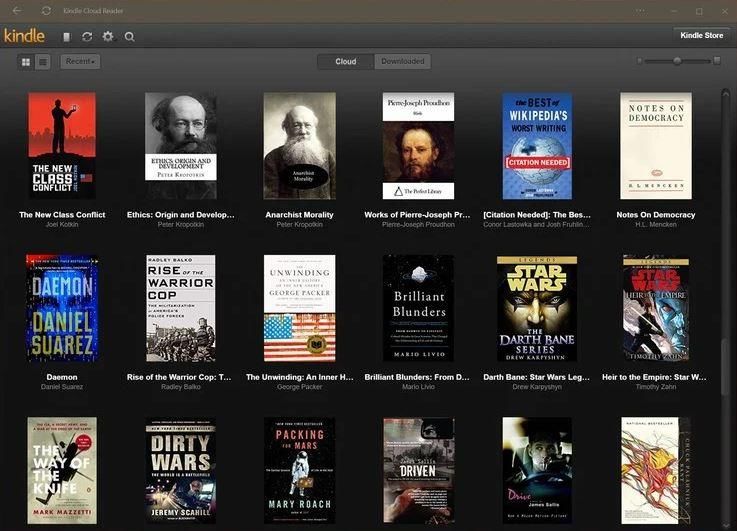
Task: Click the search magnifier icon
Action: (x=130, y=37)
